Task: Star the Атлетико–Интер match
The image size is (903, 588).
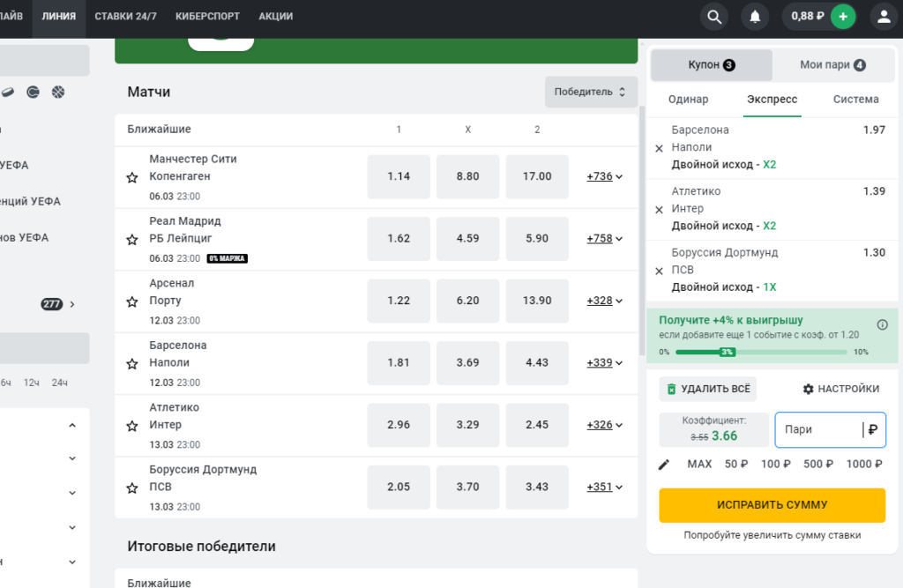Action: coord(132,426)
